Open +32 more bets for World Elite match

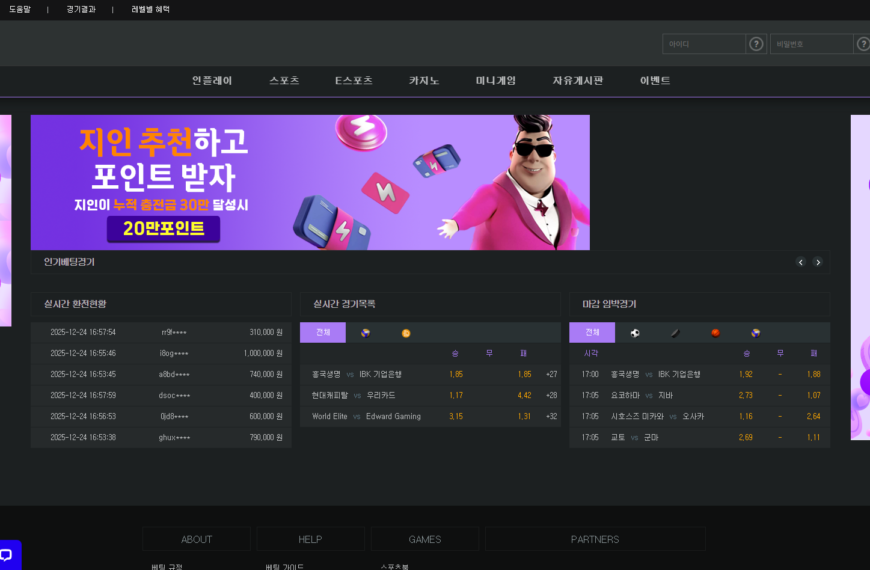pyautogui.click(x=552, y=416)
